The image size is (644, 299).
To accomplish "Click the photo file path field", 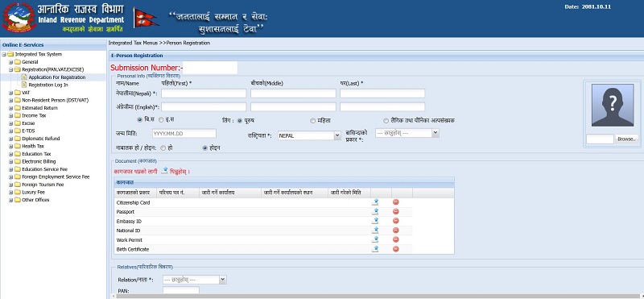I will tap(600, 139).
